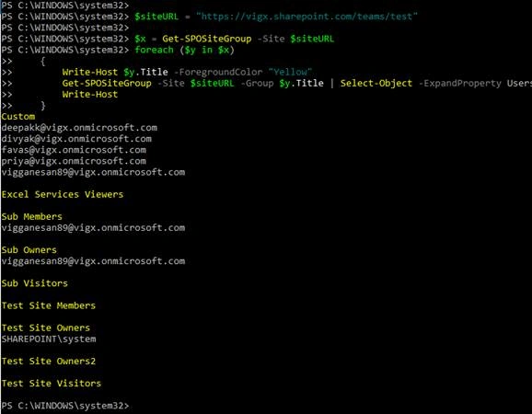Click Write-Host $y.Title command line

pos(187,73)
